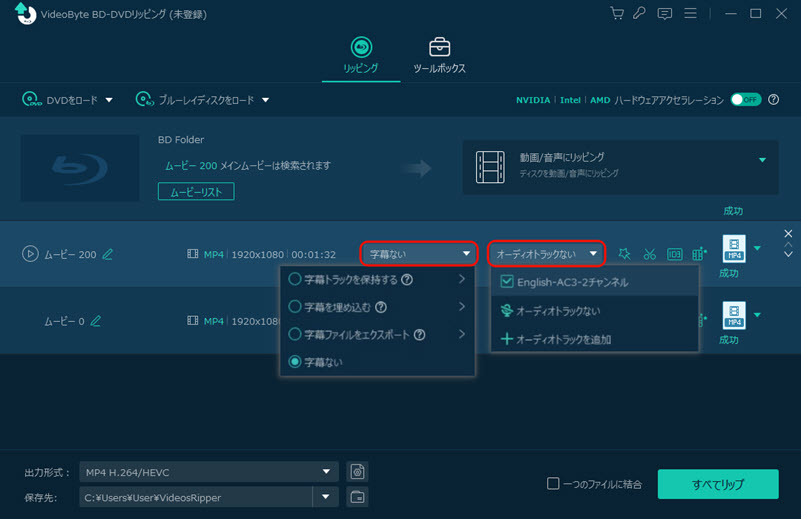This screenshot has width=801, height=519.
Task: Click the 保存先 path field
Action: [196, 497]
